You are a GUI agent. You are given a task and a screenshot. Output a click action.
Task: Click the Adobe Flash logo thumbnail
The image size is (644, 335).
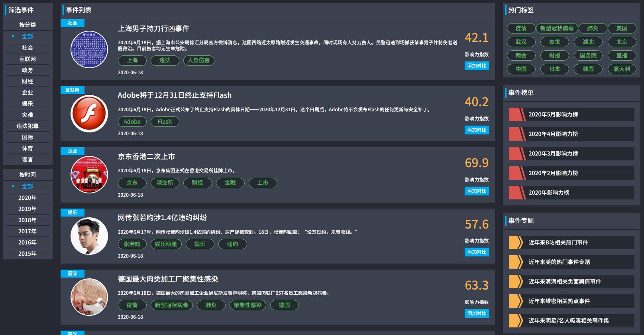point(89,114)
